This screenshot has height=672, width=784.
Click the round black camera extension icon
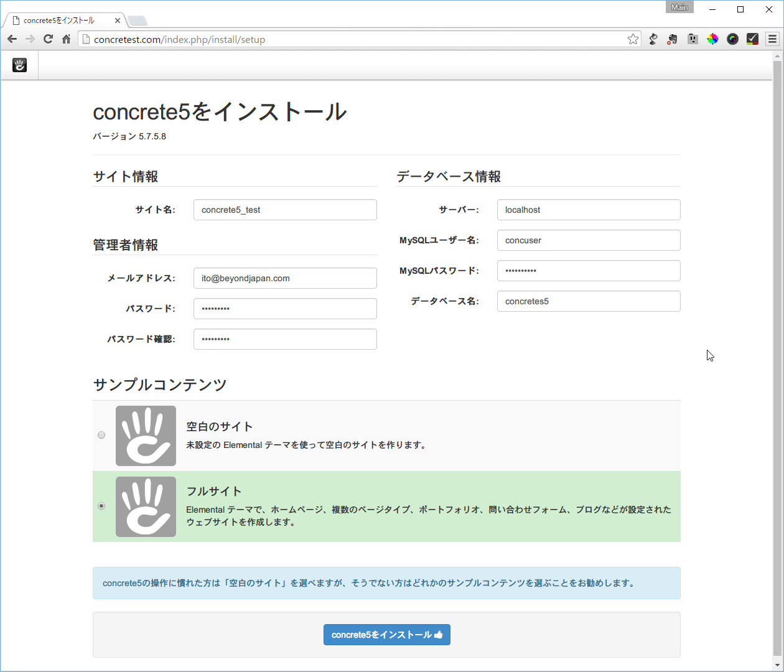point(732,39)
